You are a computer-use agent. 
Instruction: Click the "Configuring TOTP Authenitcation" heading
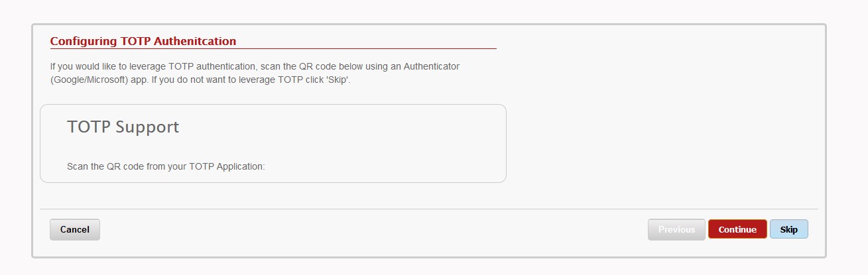click(143, 41)
